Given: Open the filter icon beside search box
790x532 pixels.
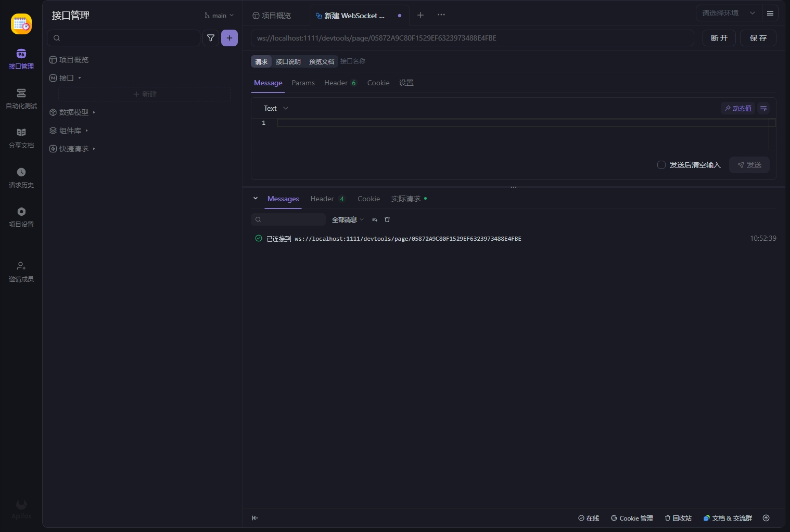Looking at the screenshot, I should pyautogui.click(x=210, y=38).
